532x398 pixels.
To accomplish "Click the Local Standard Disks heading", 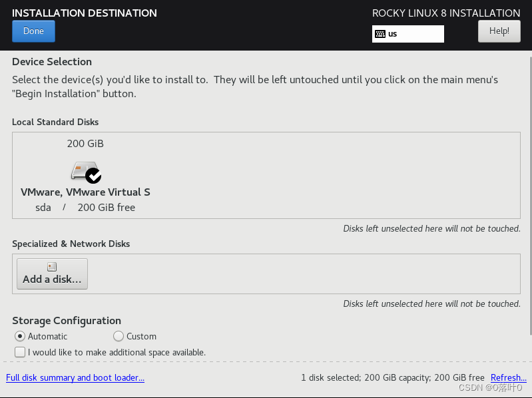I will pyautogui.click(x=55, y=122).
